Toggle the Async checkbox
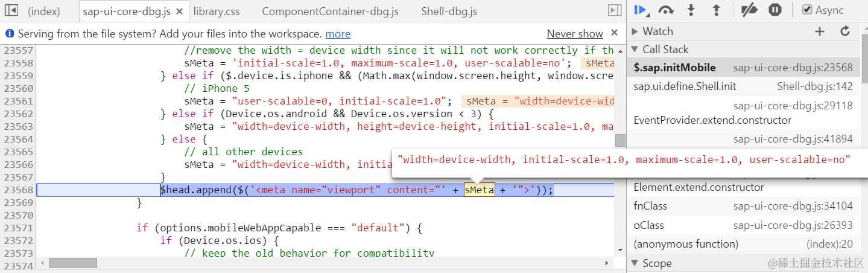Viewport: 868px width, 273px height. tap(807, 10)
